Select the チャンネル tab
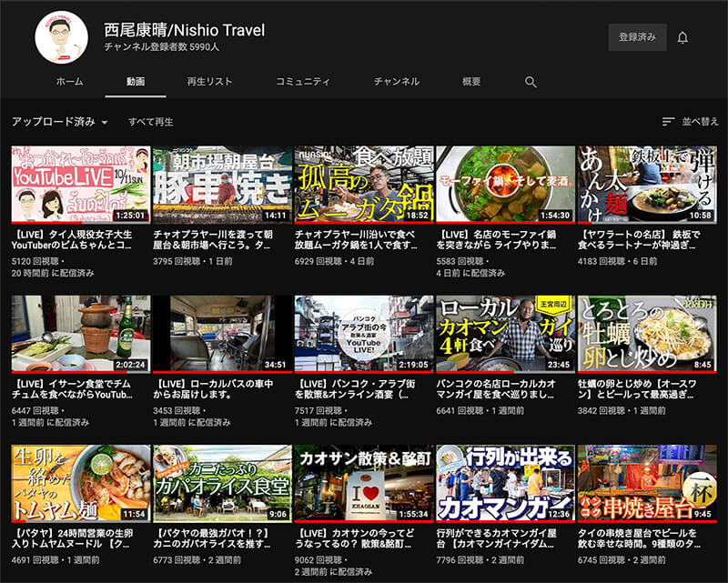This screenshot has width=728, height=583. 397,82
